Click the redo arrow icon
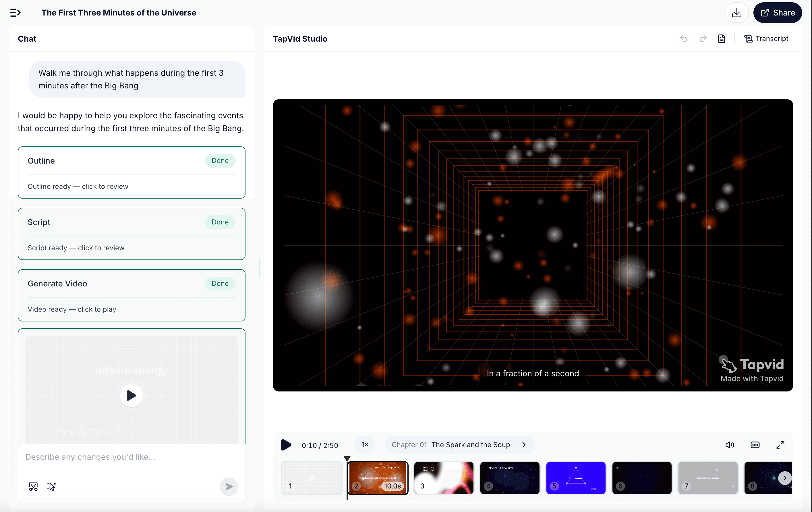The height and width of the screenshot is (512, 812). pyautogui.click(x=703, y=39)
